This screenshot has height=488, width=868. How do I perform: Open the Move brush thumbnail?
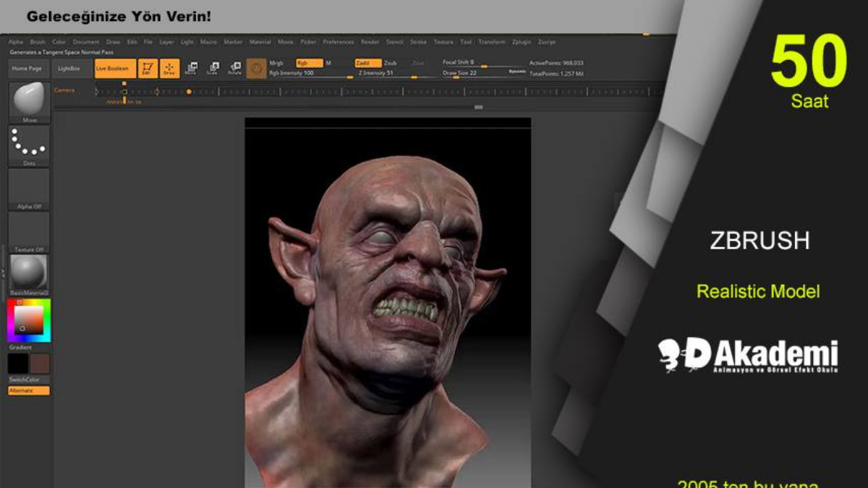[30, 99]
